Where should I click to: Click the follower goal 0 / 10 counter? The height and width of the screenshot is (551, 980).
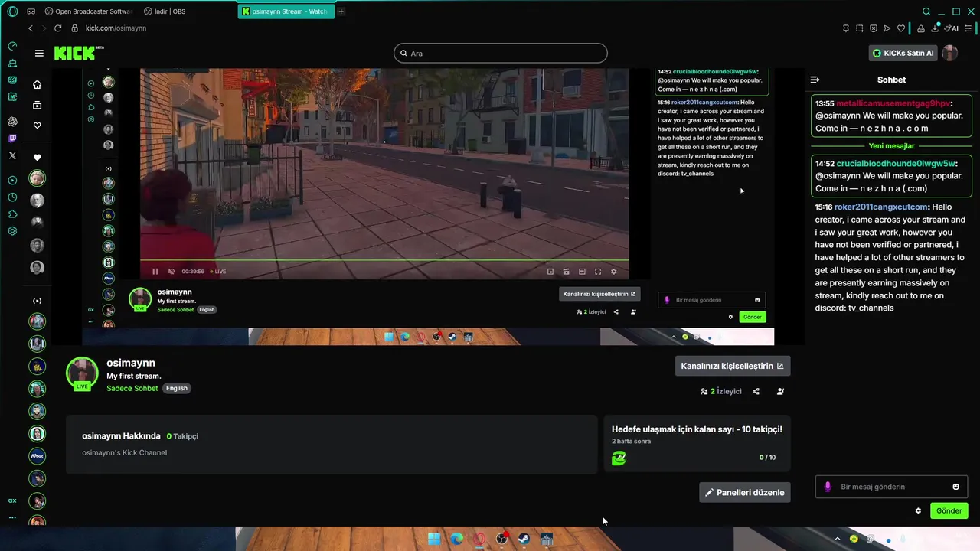pyautogui.click(x=767, y=458)
